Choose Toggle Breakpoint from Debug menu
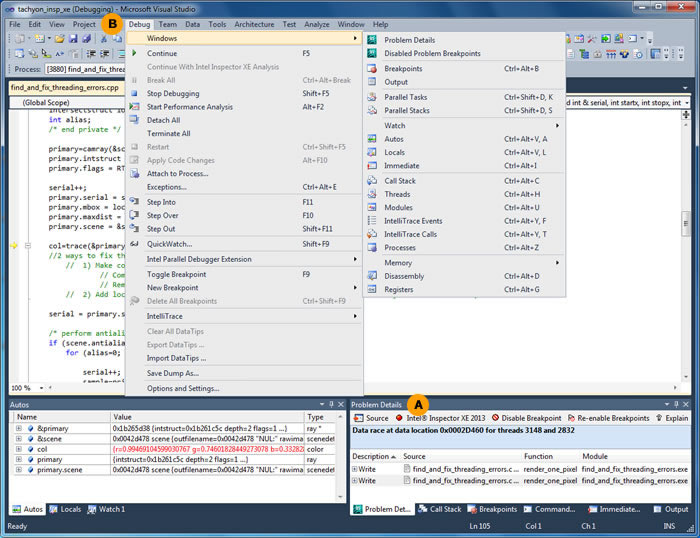The image size is (700, 538). tap(178, 274)
